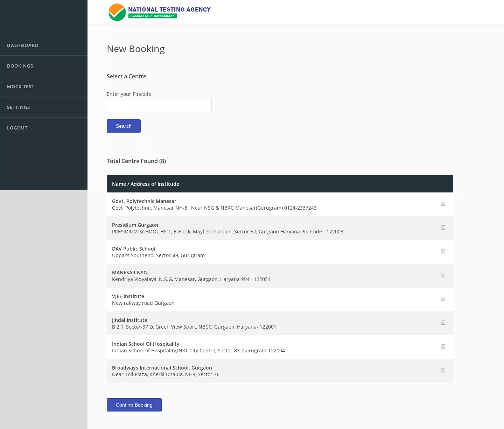Screen dimensions: 504x429
Task: Click the Jindal Institute address row
Action: [x=194, y=327]
